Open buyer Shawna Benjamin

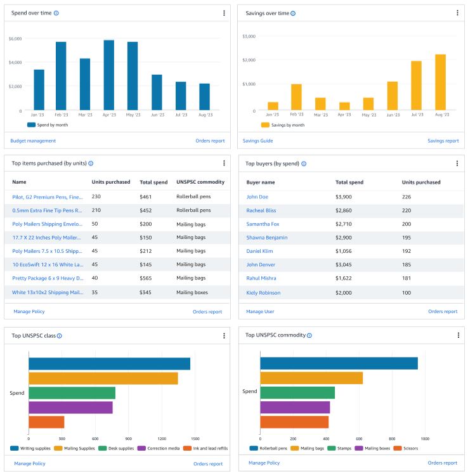pyautogui.click(x=266, y=238)
